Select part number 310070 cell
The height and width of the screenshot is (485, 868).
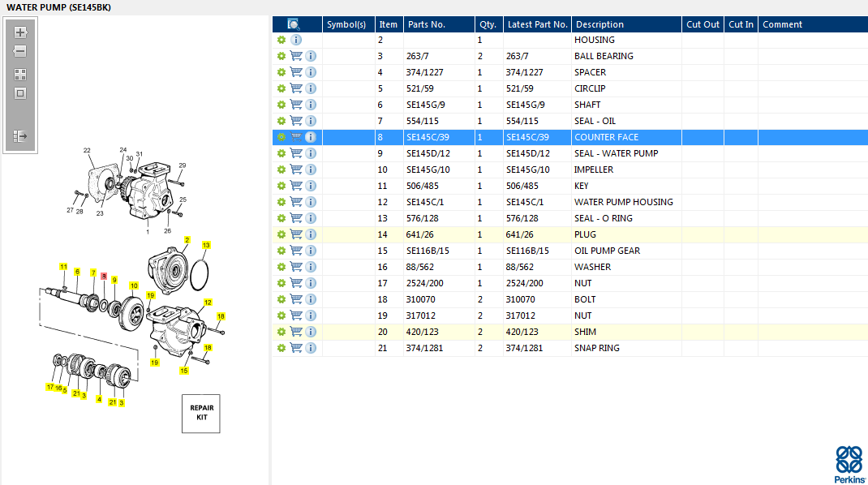tap(439, 299)
